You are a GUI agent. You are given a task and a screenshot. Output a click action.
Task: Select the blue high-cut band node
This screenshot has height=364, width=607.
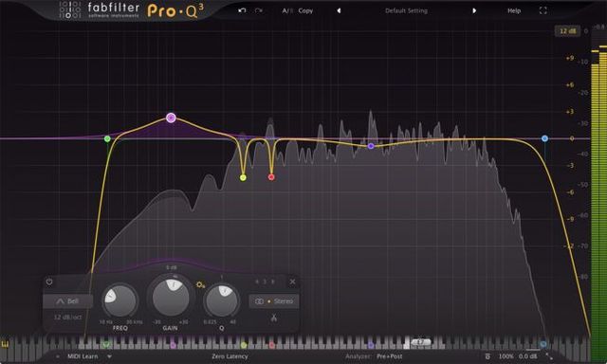tap(544, 138)
